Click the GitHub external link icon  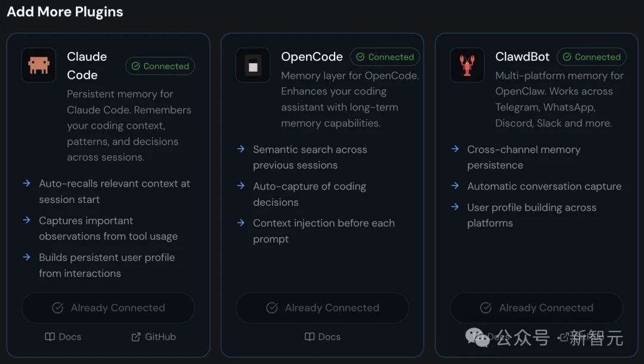click(136, 337)
